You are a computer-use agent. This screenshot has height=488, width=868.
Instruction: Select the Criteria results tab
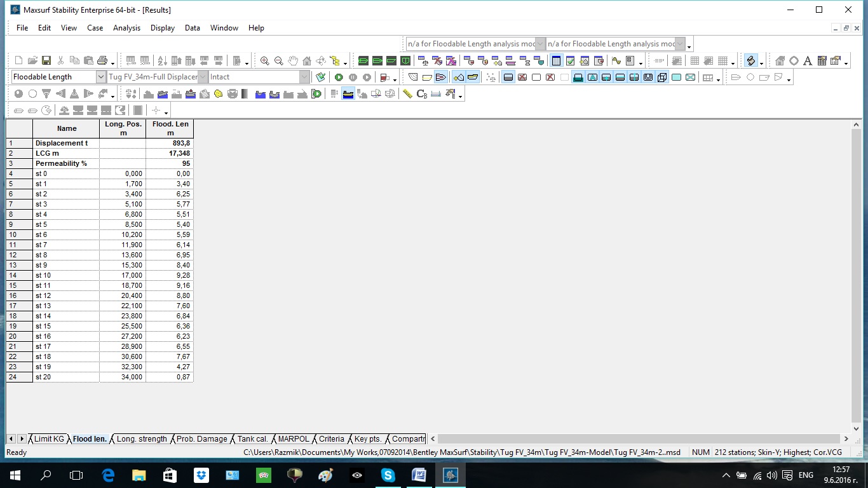tap(331, 439)
